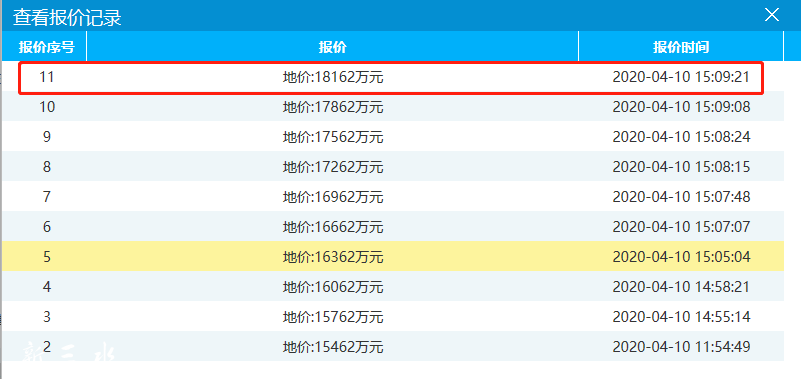Click the 查看报价记录 dialog title
The image size is (801, 379).
[67, 17]
